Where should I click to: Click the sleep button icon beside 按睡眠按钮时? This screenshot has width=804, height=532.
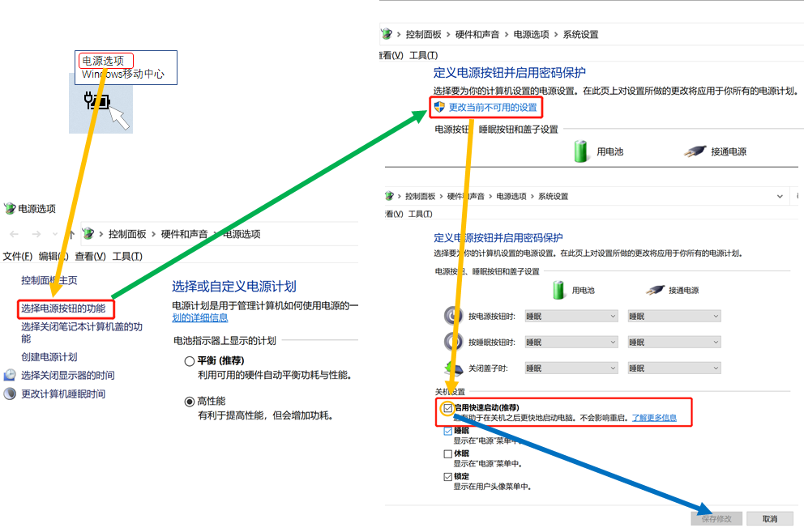453,342
